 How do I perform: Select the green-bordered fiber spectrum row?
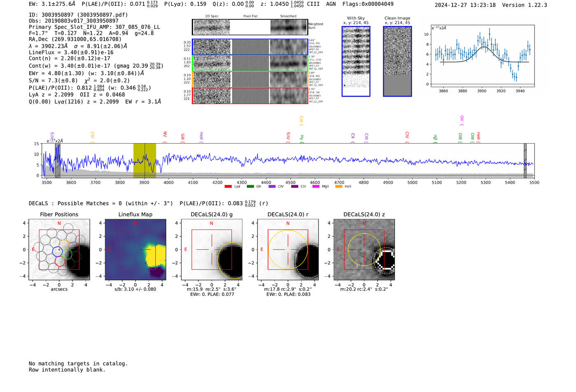250,63
